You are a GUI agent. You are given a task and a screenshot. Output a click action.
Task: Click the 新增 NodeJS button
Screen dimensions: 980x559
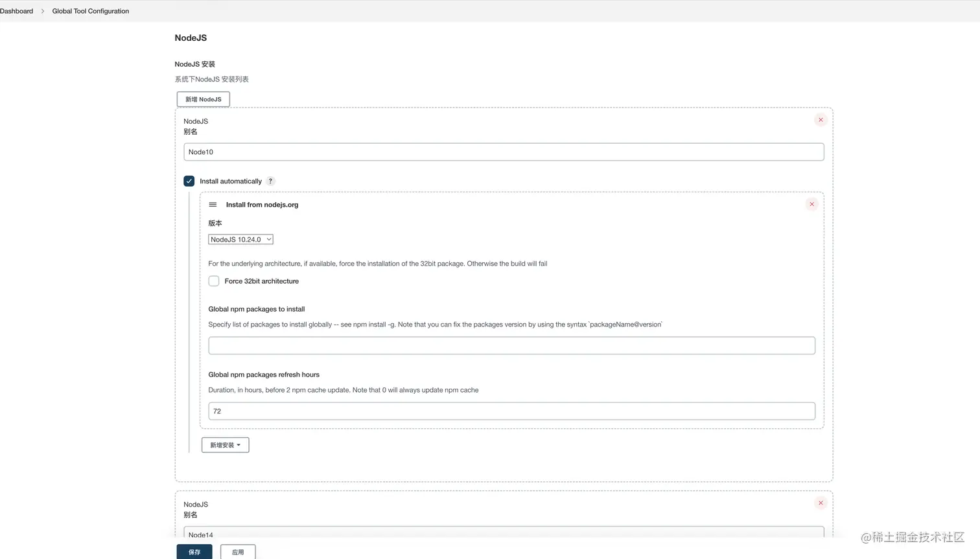click(203, 99)
